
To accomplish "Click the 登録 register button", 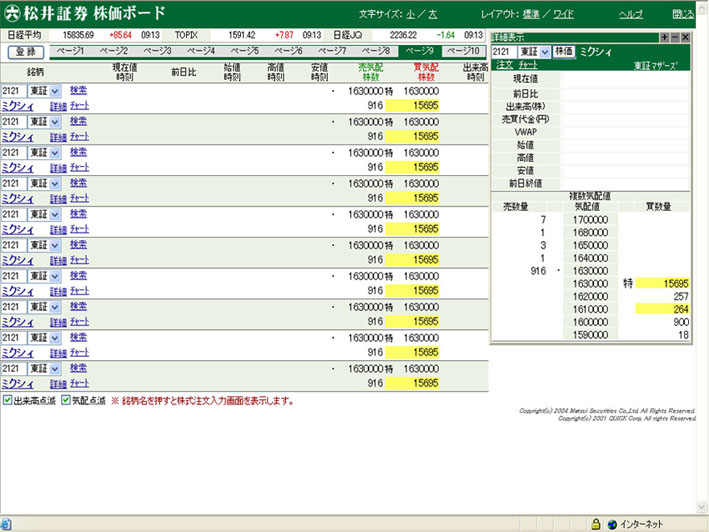I will 26,52.
